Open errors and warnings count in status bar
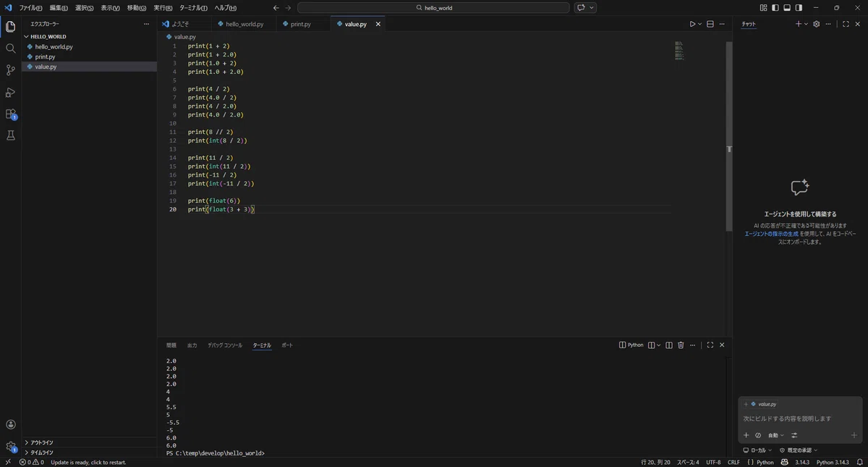The height and width of the screenshot is (467, 868). pos(32,462)
